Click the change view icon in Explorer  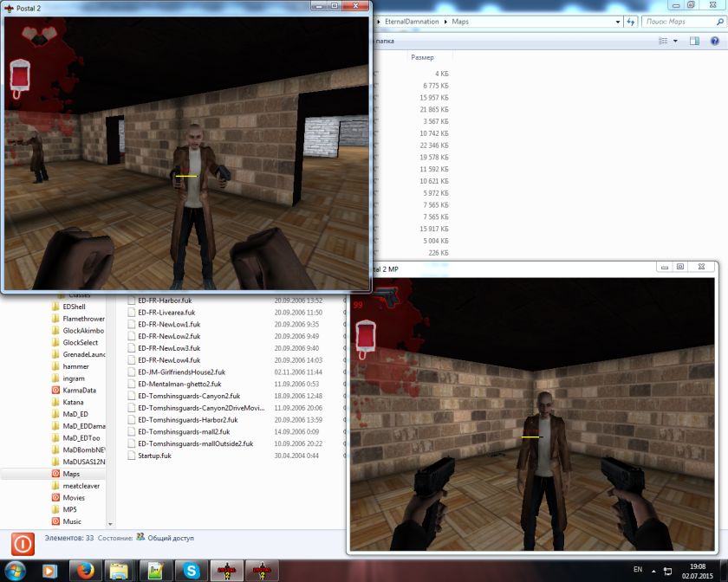pos(663,41)
